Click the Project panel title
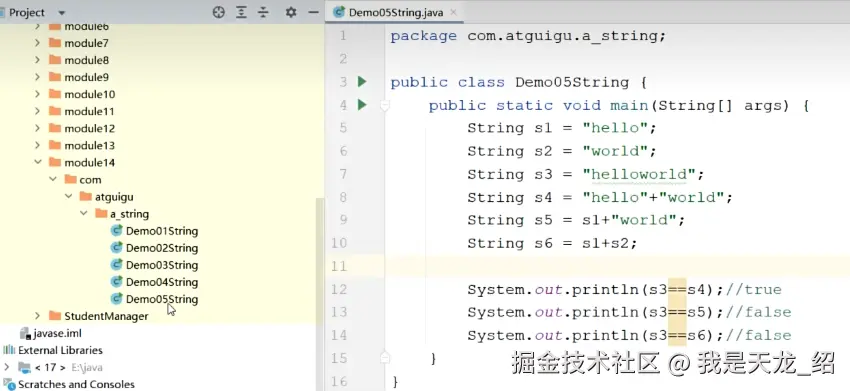 (27, 12)
